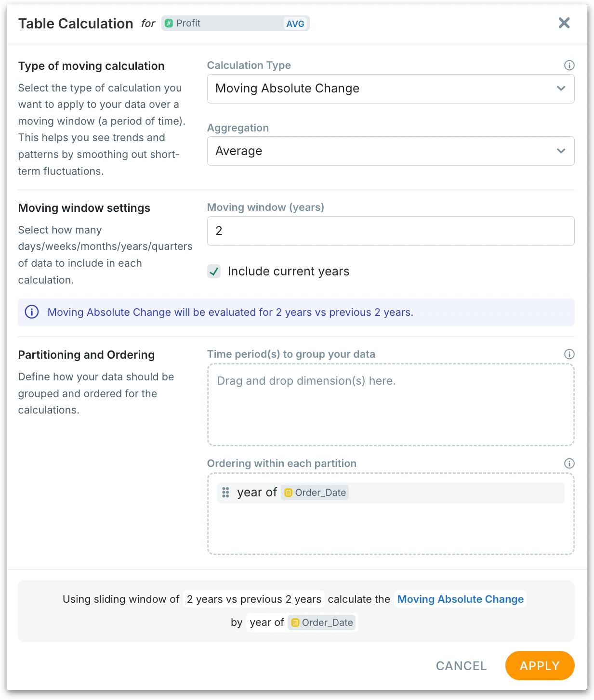Click the Order_Date calendar icon in ordering box
This screenshot has height=700, width=594.
289,493
